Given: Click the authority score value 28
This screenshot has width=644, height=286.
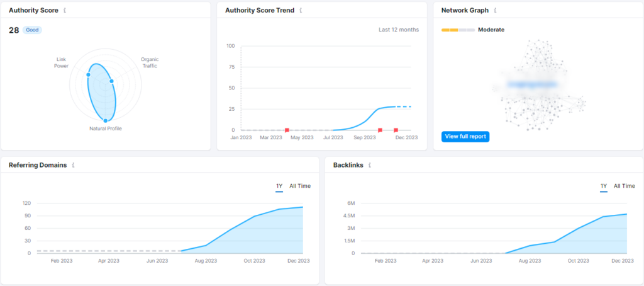Looking at the screenshot, I should coord(14,30).
